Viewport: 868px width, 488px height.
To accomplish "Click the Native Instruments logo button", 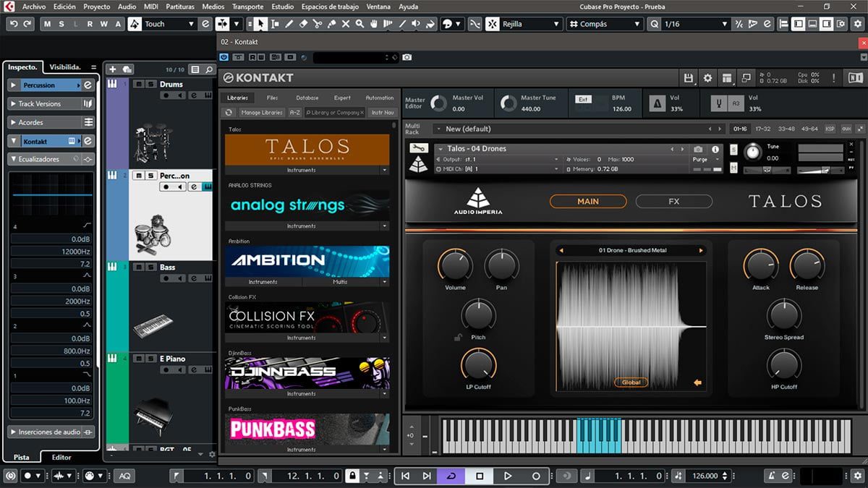I will 855,78.
